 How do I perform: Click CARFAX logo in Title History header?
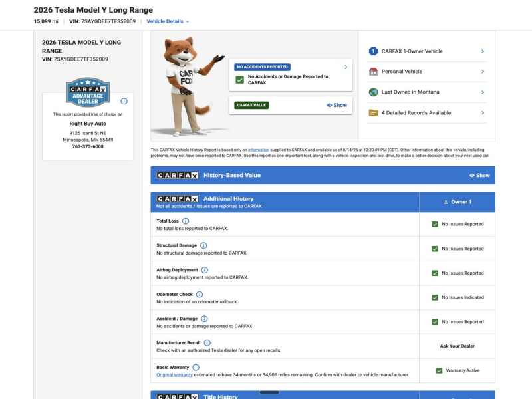(178, 396)
